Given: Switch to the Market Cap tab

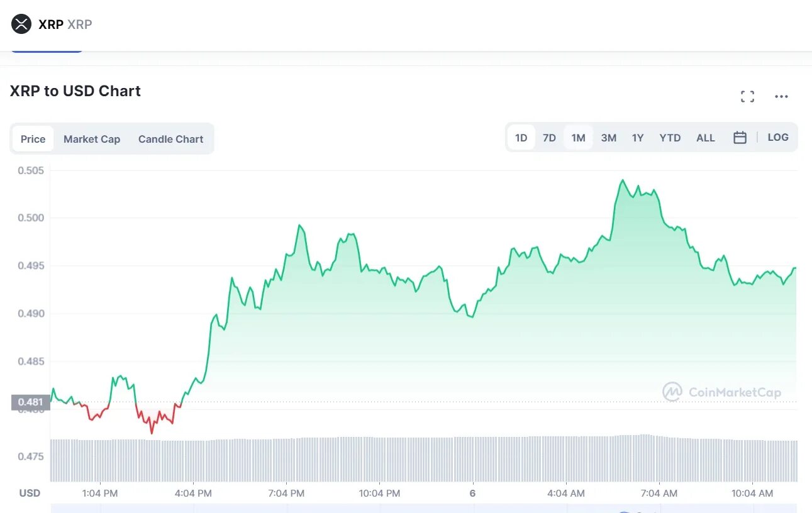Looking at the screenshot, I should click(92, 139).
